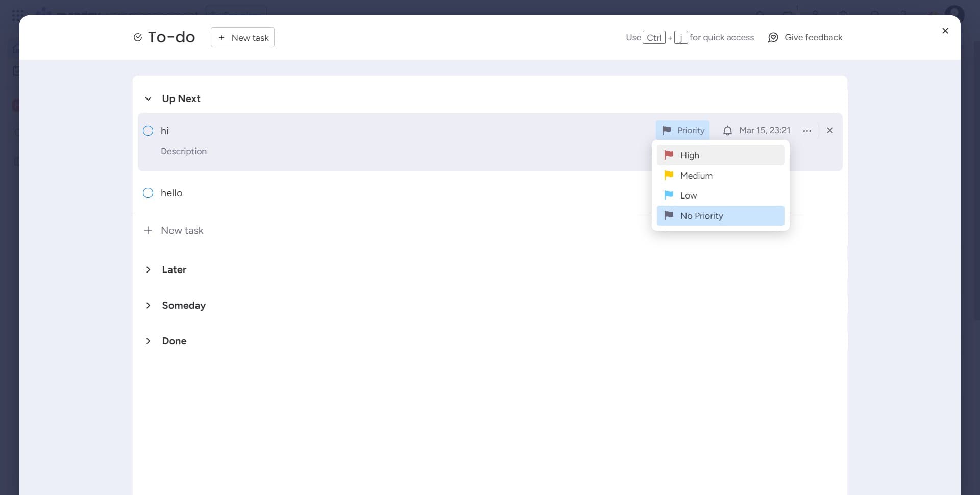
Task: Expand the Done section
Action: (x=148, y=341)
